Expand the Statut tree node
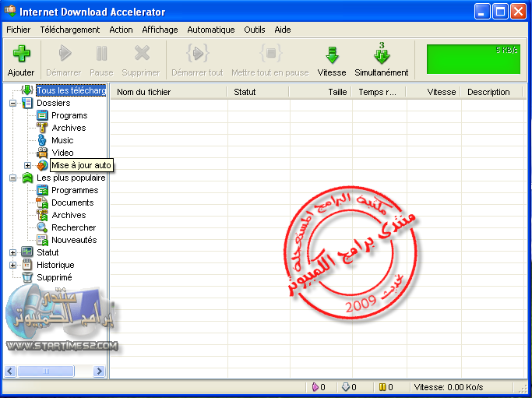 pyautogui.click(x=13, y=252)
